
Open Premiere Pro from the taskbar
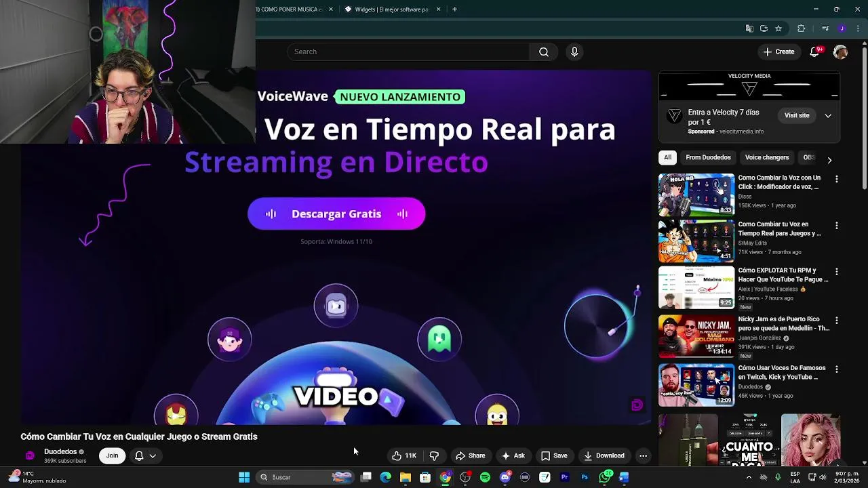[564, 477]
